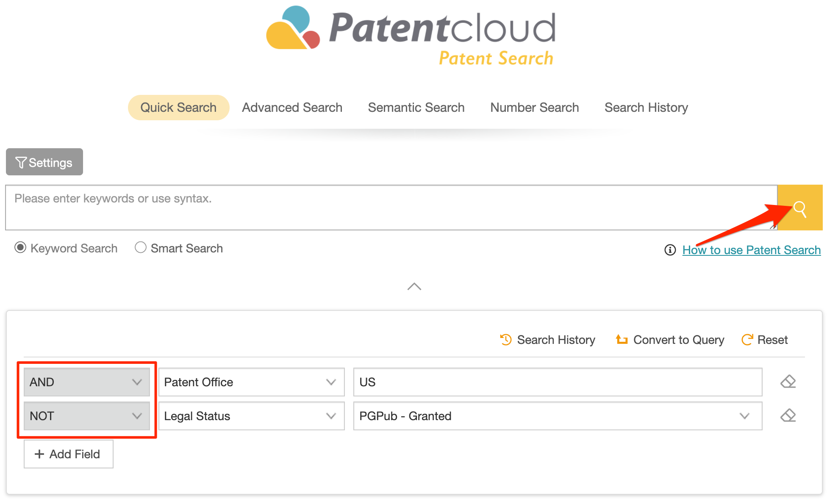The image size is (827, 504).
Task: Open the Patent Office field dropdown
Action: click(252, 382)
